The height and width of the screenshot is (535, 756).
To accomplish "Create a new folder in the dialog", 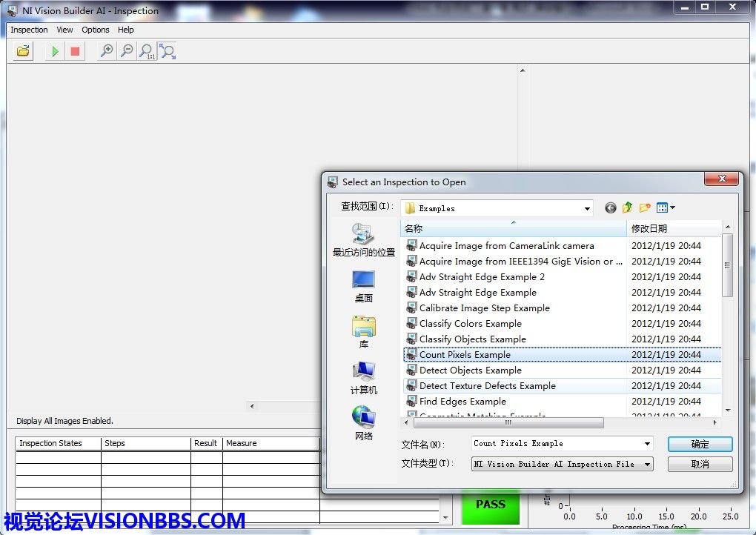I will 645,207.
